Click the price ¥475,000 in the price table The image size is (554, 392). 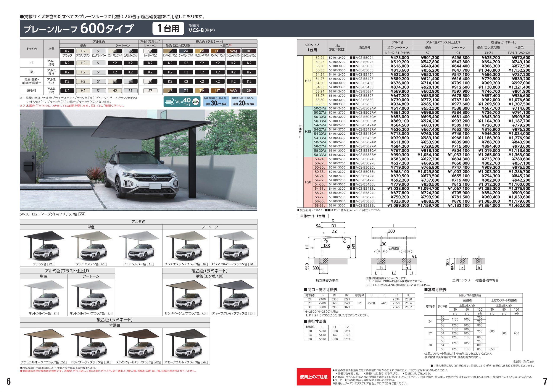tap(399, 58)
